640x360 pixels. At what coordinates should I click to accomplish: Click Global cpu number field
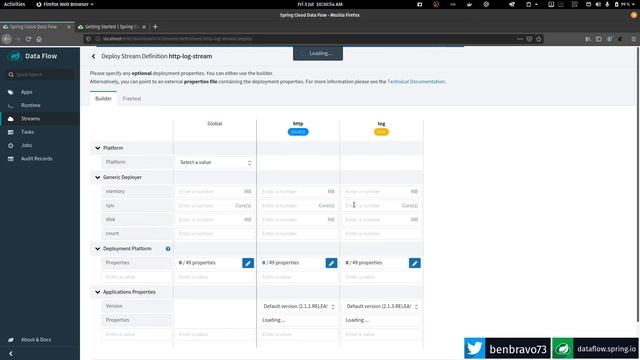[215, 206]
